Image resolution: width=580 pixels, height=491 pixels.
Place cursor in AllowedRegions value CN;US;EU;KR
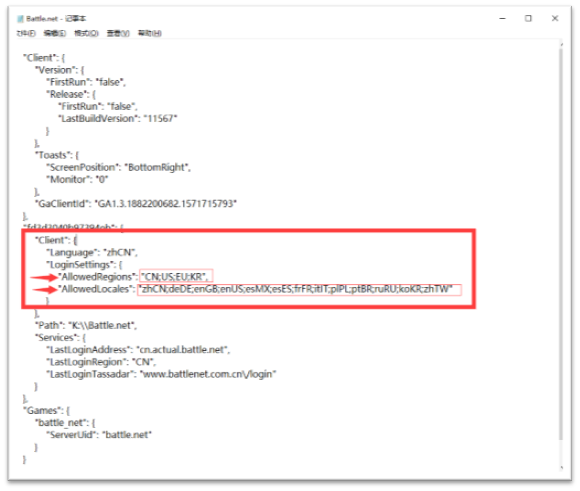click(176, 276)
